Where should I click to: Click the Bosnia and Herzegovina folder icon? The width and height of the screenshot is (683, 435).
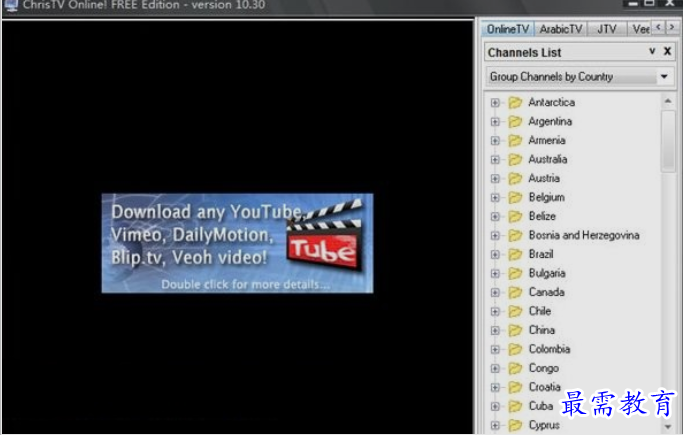coord(515,235)
